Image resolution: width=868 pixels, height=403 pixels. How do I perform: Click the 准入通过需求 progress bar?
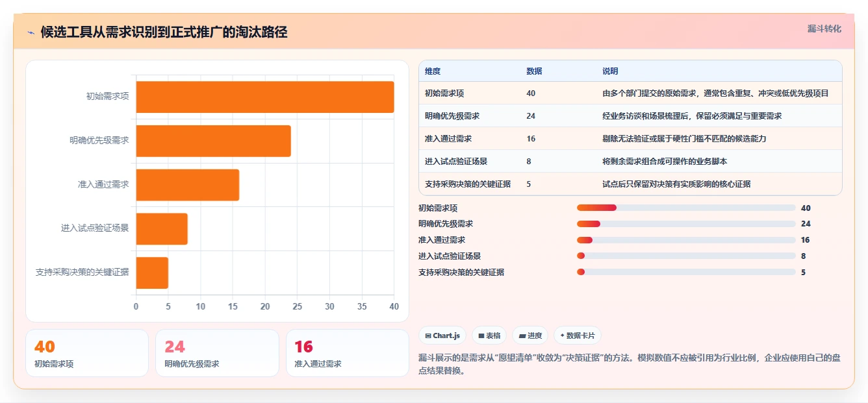[686, 240]
